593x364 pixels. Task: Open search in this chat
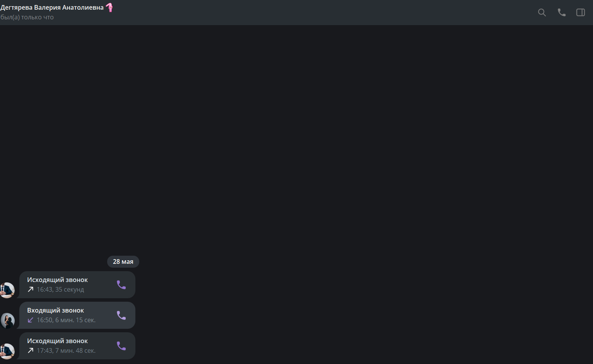542,12
